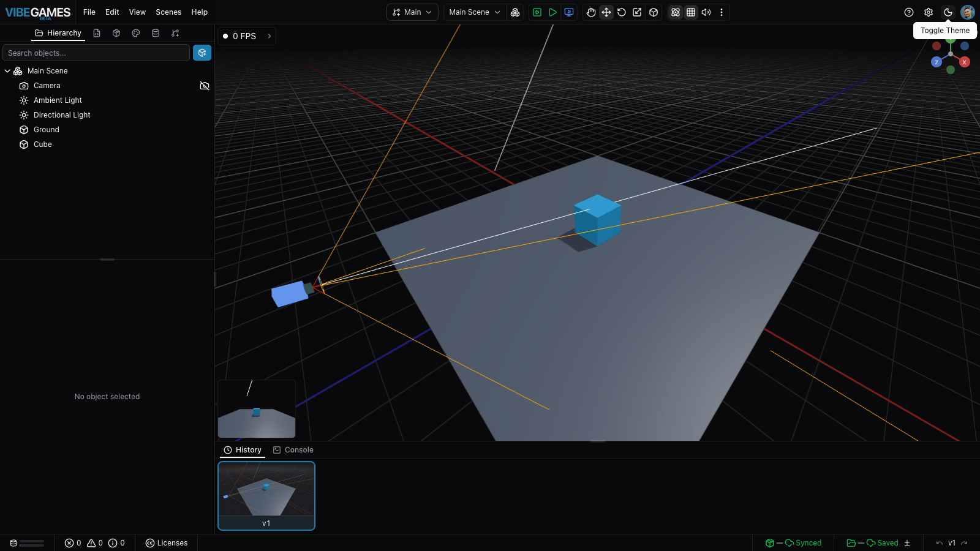Click the redo arrow beside v1
Image resolution: width=980 pixels, height=551 pixels.
pyautogui.click(x=965, y=543)
